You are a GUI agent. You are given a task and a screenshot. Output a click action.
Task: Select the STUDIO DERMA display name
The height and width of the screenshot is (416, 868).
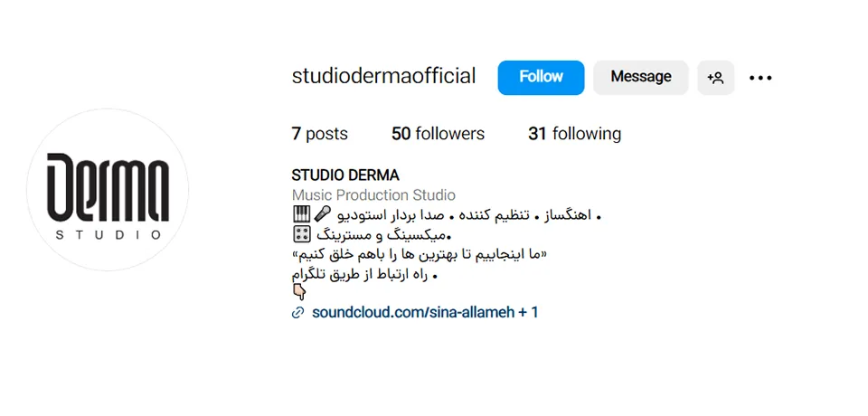(344, 175)
